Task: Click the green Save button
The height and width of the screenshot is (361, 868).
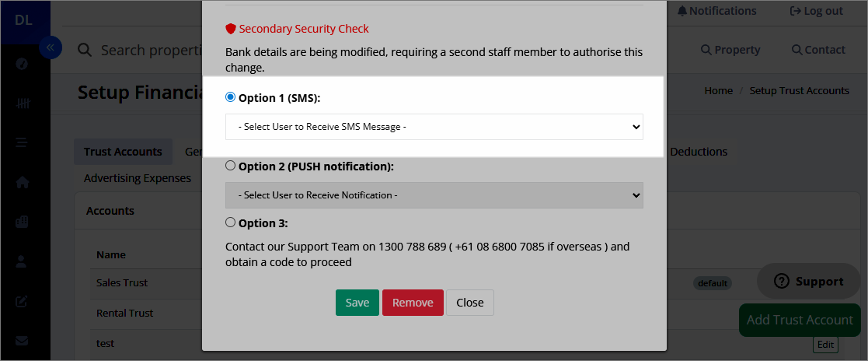Action: pyautogui.click(x=357, y=303)
